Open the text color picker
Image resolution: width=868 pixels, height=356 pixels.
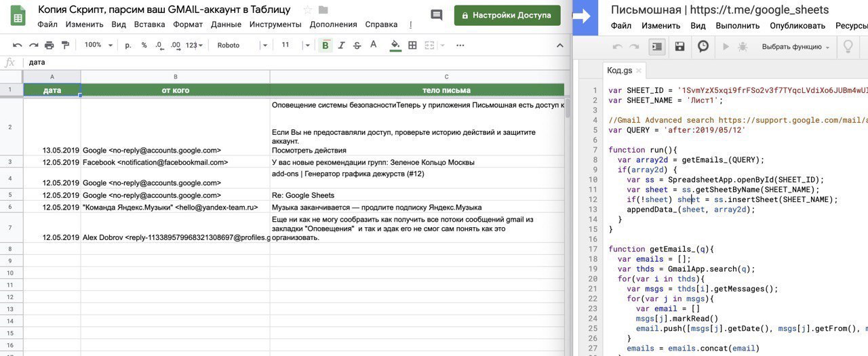pos(373,45)
